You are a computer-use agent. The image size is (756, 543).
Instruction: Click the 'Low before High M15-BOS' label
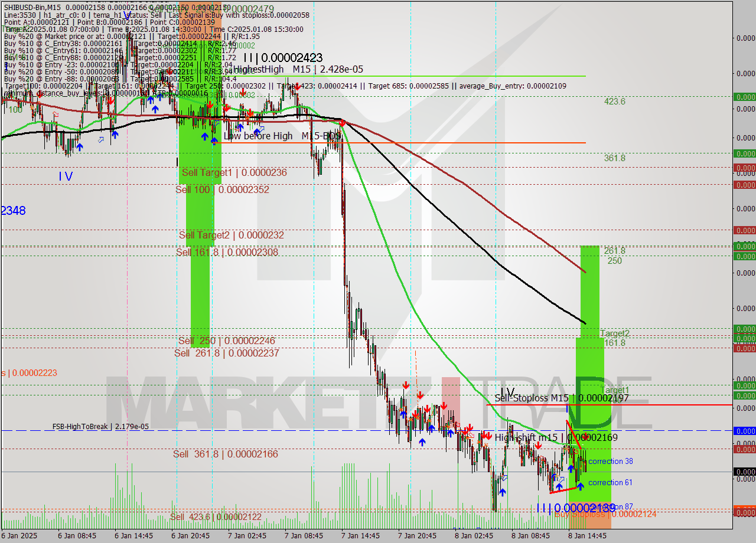coord(282,136)
